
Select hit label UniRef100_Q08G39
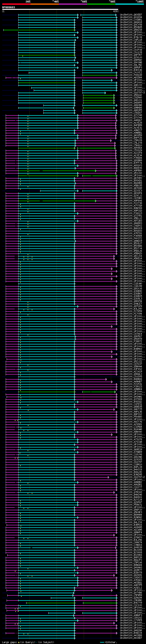[131, 548]
